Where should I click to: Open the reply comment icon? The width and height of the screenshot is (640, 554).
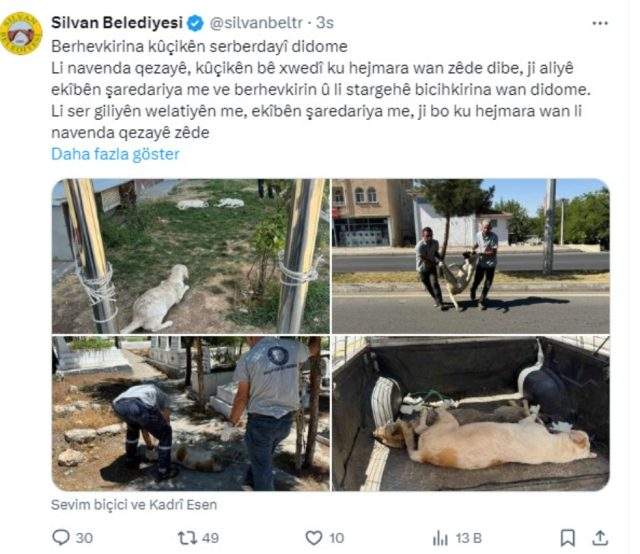tap(61, 537)
